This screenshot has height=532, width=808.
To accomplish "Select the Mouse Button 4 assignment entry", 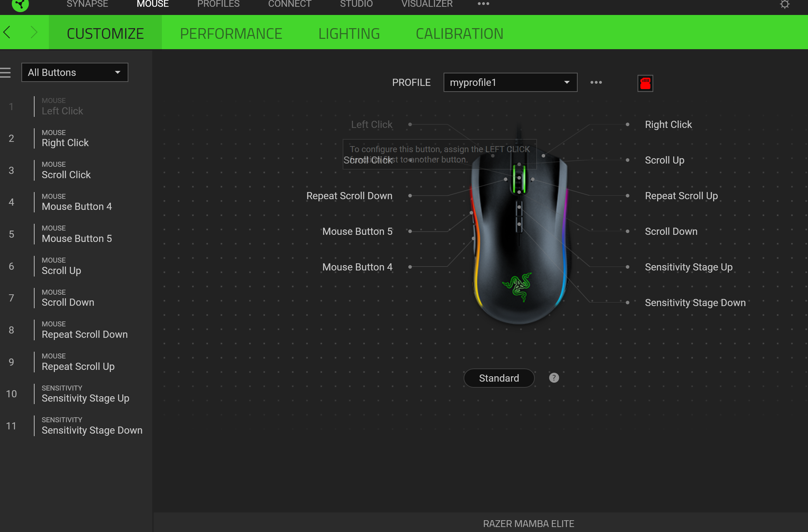I will tap(77, 202).
